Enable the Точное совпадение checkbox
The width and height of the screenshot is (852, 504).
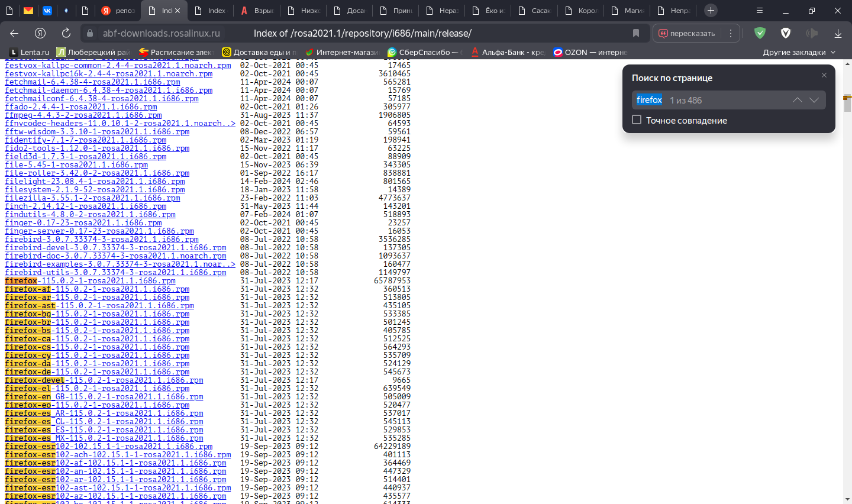pos(637,119)
